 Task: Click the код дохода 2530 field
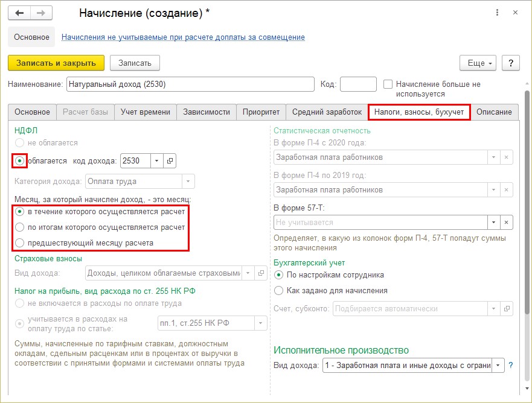click(x=135, y=160)
